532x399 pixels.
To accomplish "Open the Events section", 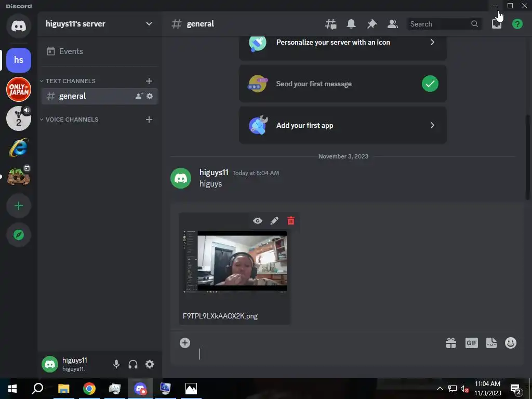I will tap(99, 51).
